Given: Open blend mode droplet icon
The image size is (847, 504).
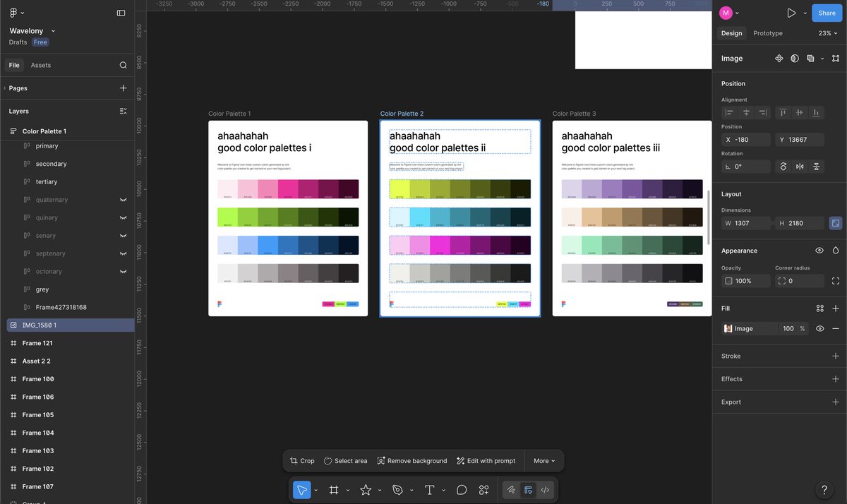Looking at the screenshot, I should (x=836, y=251).
